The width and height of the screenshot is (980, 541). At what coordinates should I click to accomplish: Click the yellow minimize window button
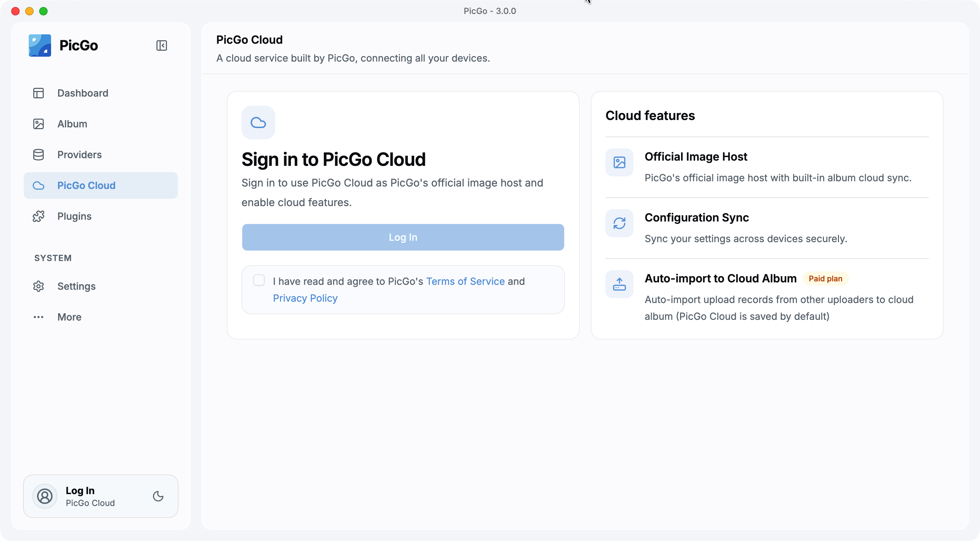(29, 11)
